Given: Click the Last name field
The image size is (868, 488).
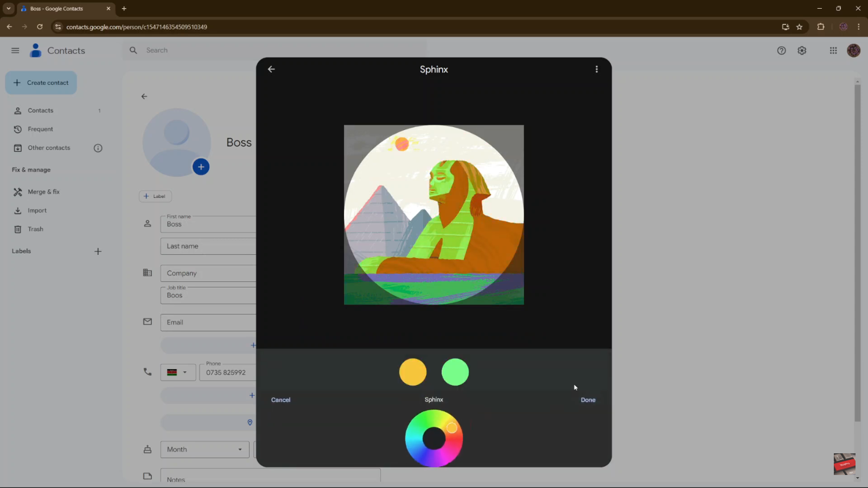Looking at the screenshot, I should [208, 246].
